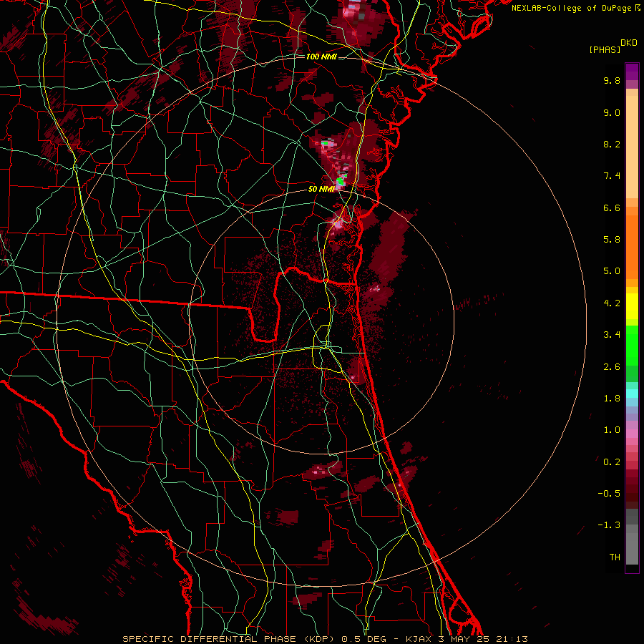
Task: Select the 5.8 legend value
Action: (x=612, y=240)
